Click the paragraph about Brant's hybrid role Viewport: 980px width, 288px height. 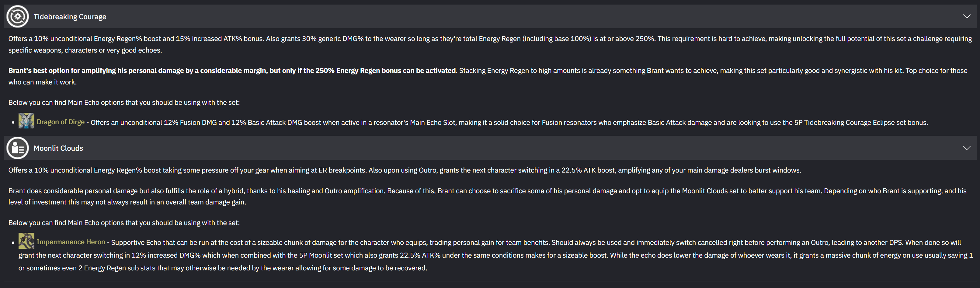(487, 197)
